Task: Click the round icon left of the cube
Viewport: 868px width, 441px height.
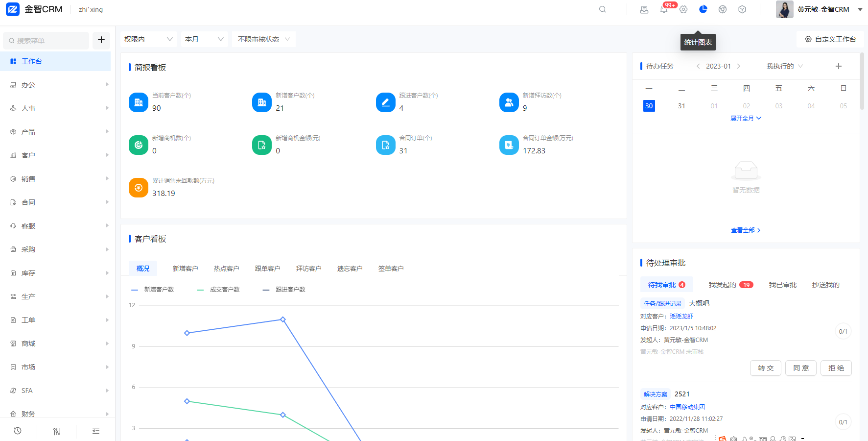Action: coord(723,9)
